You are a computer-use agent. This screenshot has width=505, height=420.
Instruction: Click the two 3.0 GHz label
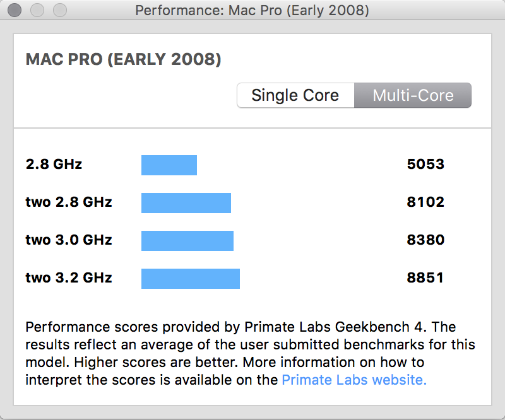pos(69,241)
